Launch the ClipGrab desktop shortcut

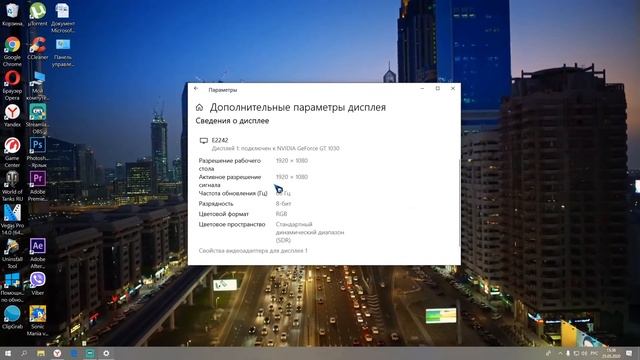[x=12, y=317]
